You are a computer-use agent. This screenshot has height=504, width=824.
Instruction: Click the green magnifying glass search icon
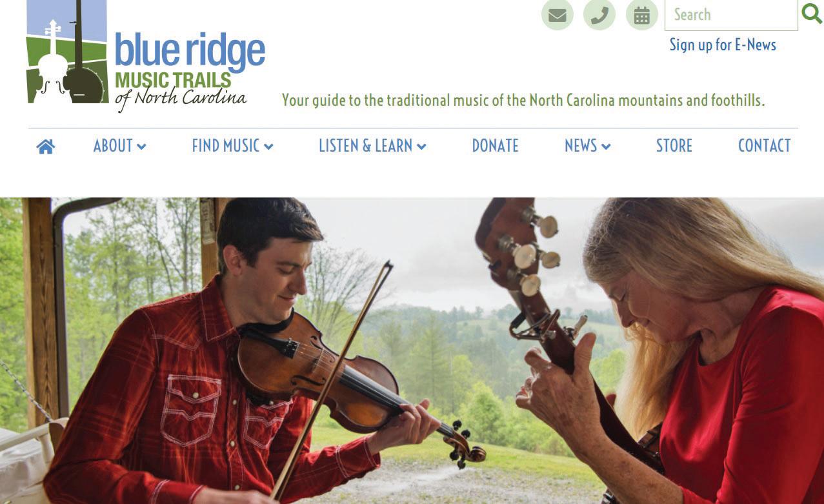(812, 13)
